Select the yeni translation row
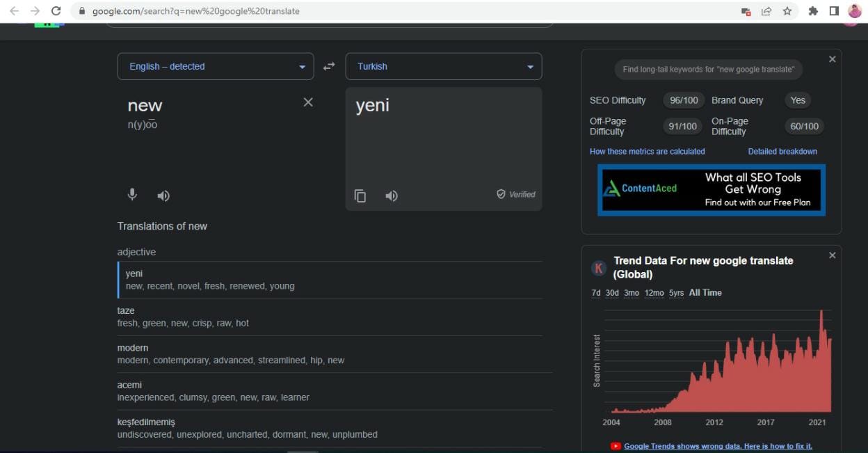 coord(330,280)
